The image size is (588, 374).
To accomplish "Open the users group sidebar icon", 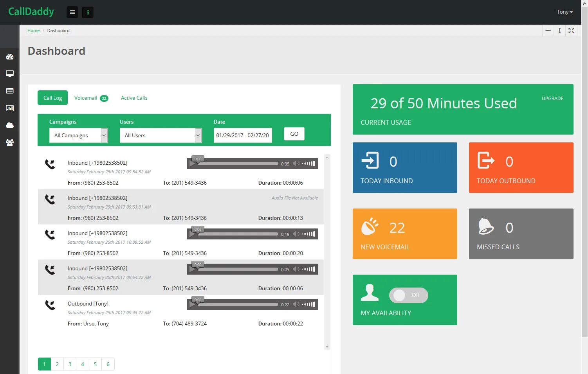I will 10,143.
